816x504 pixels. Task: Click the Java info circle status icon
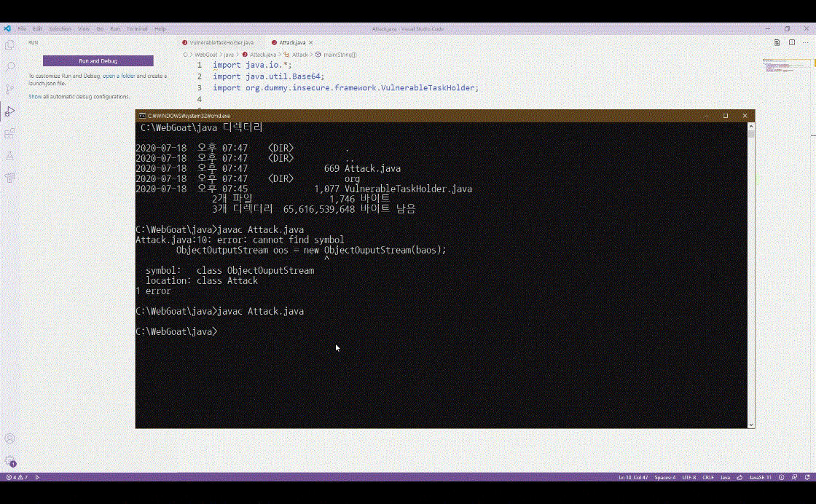coord(781,477)
